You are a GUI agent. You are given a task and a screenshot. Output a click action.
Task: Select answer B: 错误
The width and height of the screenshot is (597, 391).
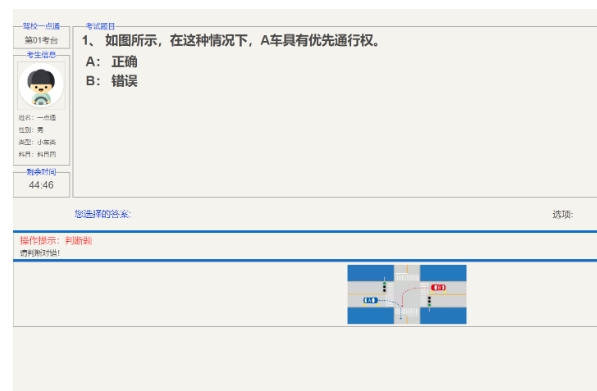tap(112, 81)
